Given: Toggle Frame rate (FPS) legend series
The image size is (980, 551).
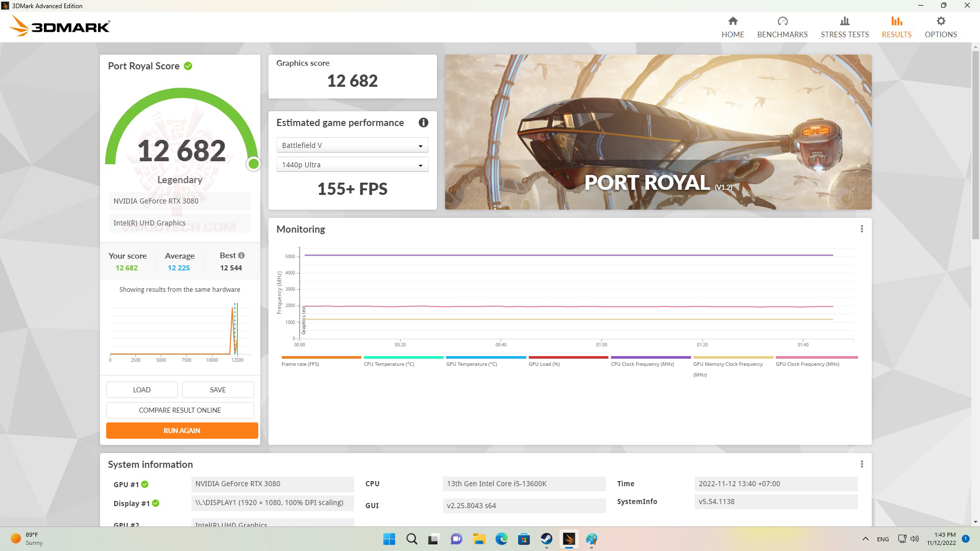Looking at the screenshot, I should click(x=300, y=364).
